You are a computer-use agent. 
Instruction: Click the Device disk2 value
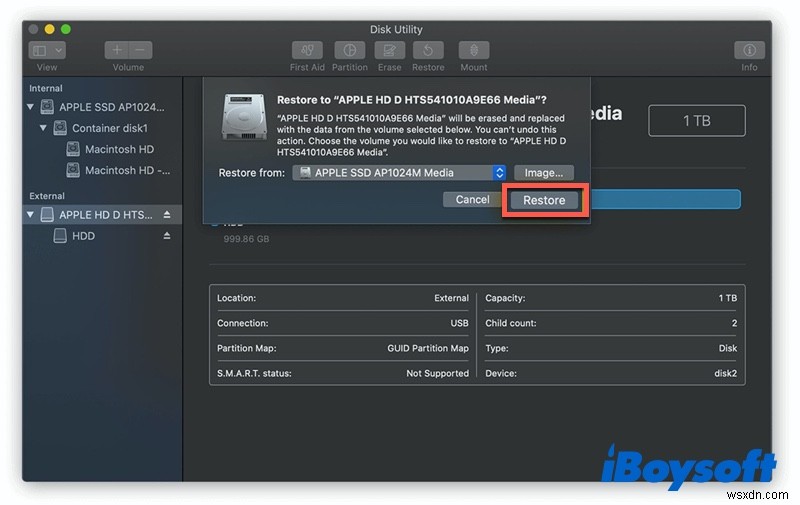tap(726, 373)
